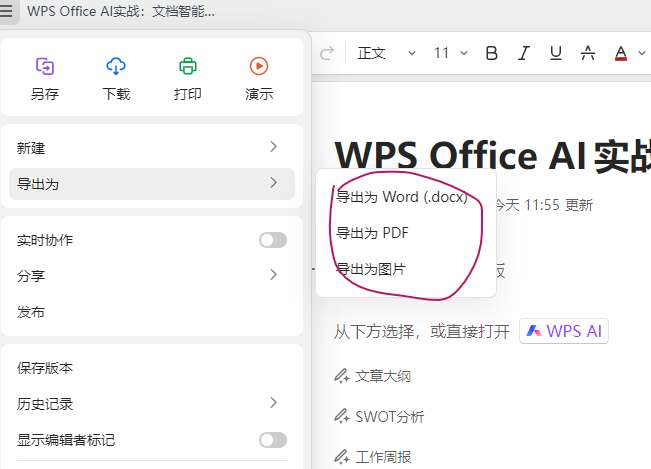Click the 发布 menu item

(x=152, y=312)
